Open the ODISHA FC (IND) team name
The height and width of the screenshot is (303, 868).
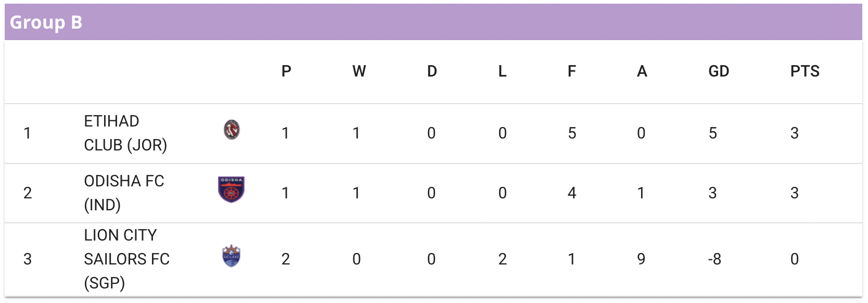pyautogui.click(x=124, y=193)
